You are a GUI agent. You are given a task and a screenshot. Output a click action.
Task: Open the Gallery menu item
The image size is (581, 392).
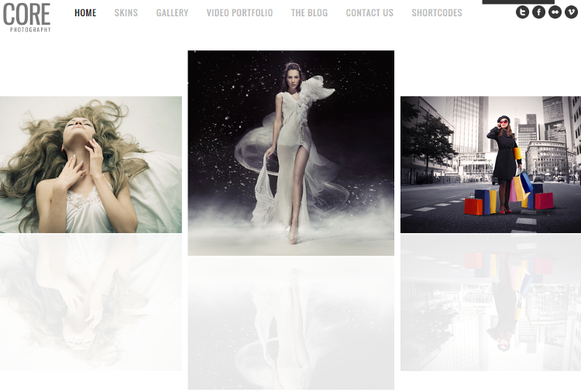[172, 13]
